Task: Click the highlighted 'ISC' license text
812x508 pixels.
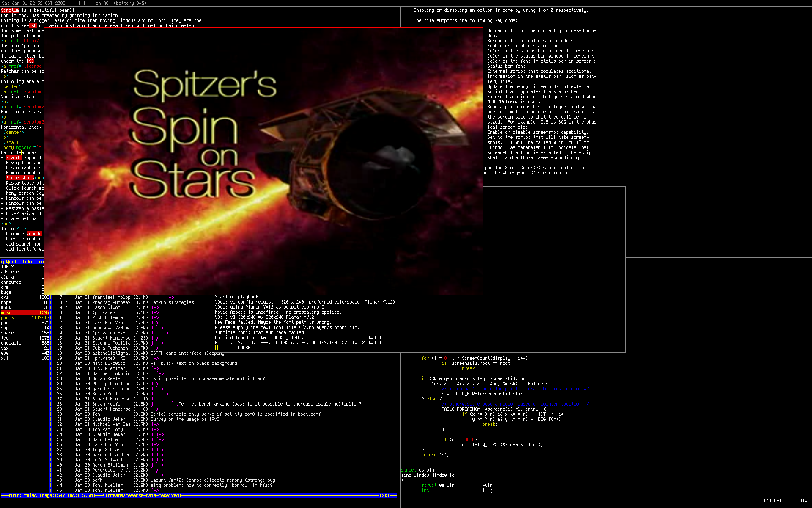Action: 30,61
